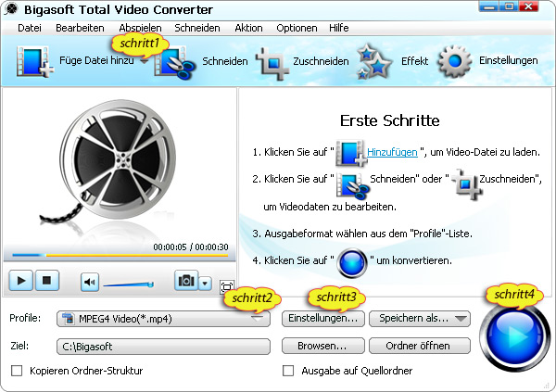Open the Füge Datei hinzu dropdown arrow
Screen dimensions: 556x392
[144, 62]
